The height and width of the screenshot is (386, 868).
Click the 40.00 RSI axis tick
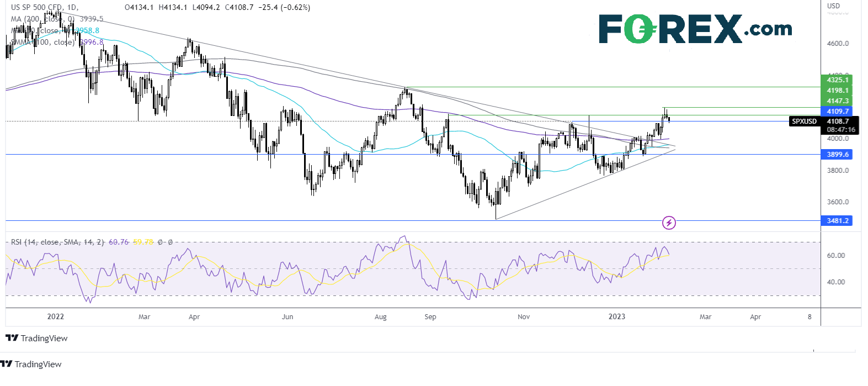(x=836, y=282)
